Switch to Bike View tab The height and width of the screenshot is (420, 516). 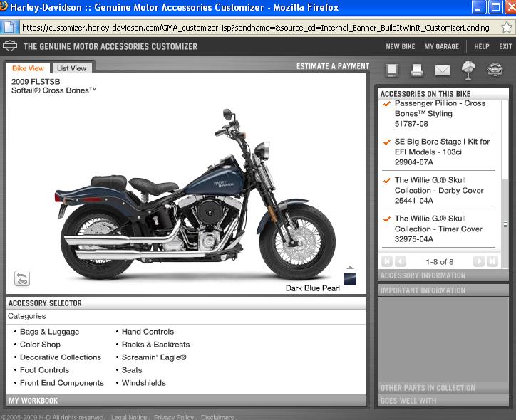(x=28, y=68)
